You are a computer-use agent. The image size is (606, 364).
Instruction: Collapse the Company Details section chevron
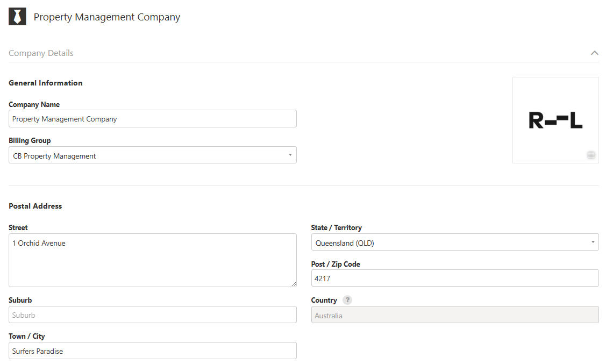594,53
